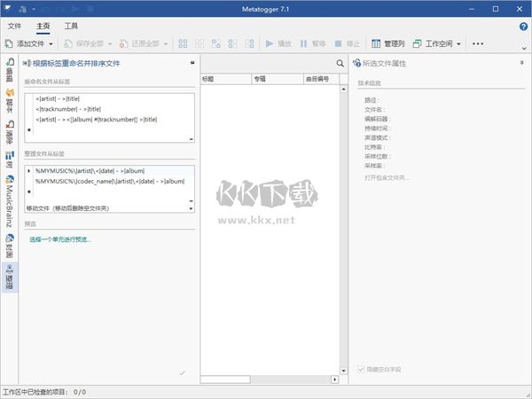Open the 保存全部 dropdown arrow
Image resolution: width=532 pixels, height=399 pixels.
coord(110,44)
